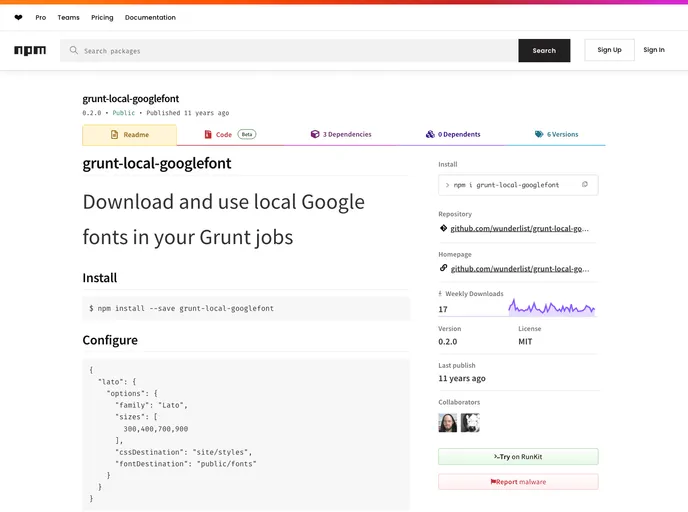This screenshot has width=688, height=512.
Task: Open the Documentation link
Action: click(150, 18)
